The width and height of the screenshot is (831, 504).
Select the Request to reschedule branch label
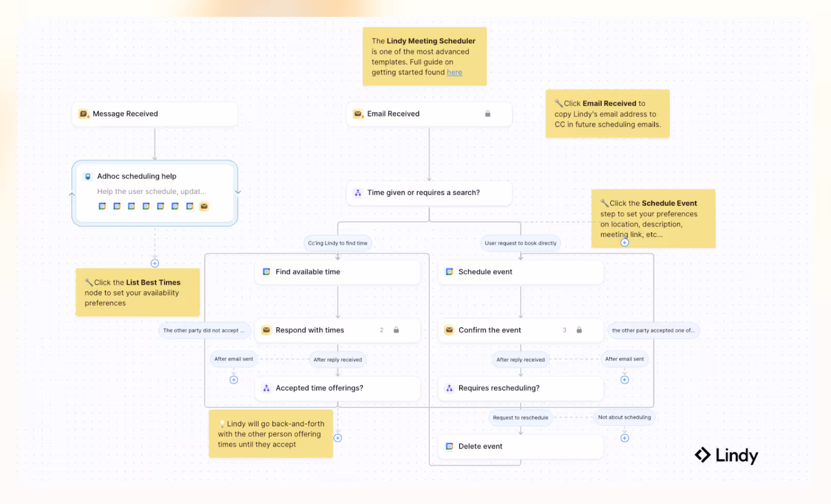(521, 418)
